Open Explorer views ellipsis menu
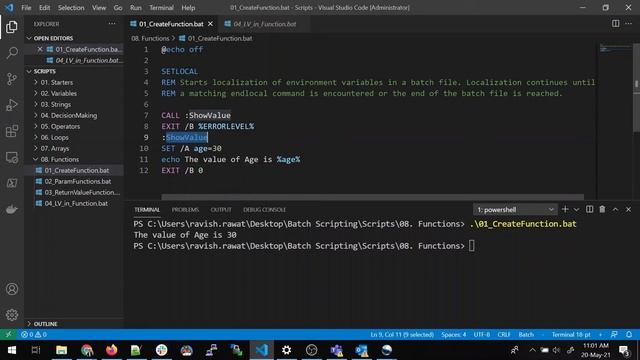Image resolution: width=640 pixels, height=360 pixels. pyautogui.click(x=112, y=24)
